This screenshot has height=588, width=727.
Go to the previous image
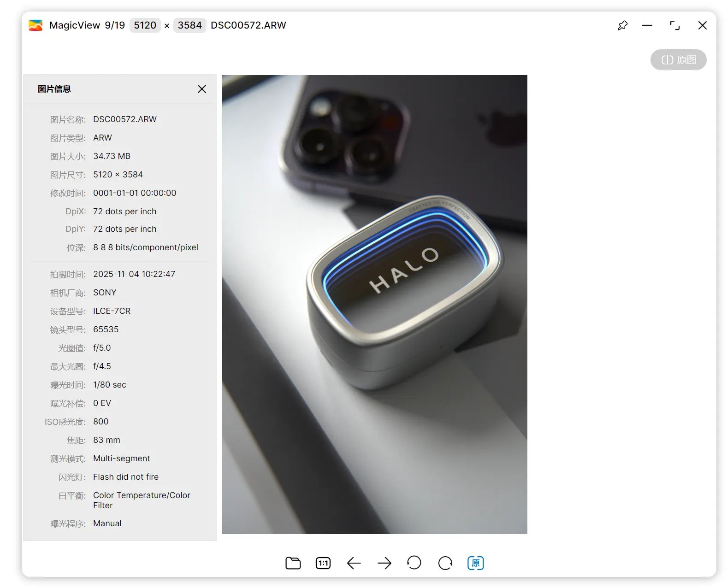pos(354,563)
